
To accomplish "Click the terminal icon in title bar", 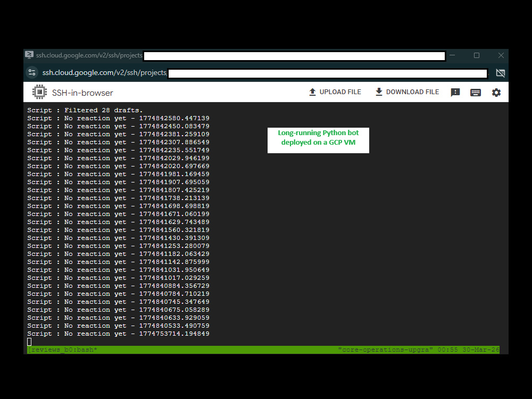I will click(x=29, y=55).
